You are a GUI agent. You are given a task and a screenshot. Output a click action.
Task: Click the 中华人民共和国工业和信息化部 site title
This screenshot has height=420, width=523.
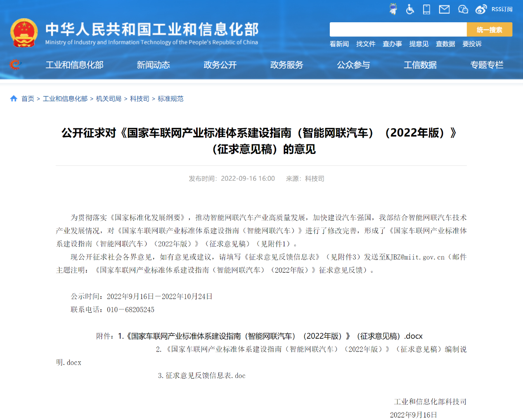(x=152, y=29)
